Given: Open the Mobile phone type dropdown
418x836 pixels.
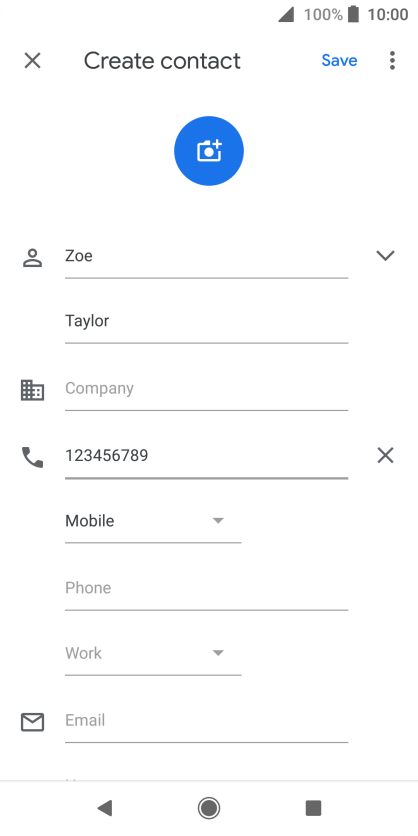Looking at the screenshot, I should pos(153,521).
